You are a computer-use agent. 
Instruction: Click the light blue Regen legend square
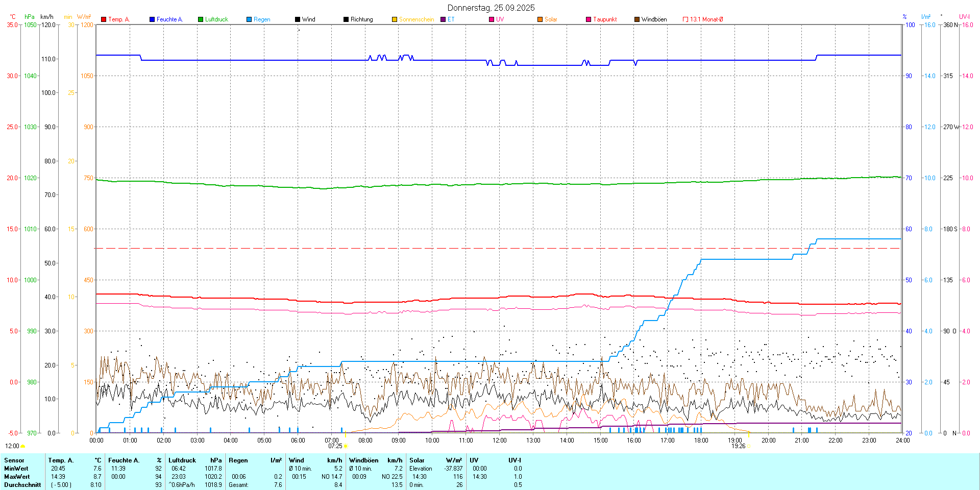pyautogui.click(x=249, y=19)
